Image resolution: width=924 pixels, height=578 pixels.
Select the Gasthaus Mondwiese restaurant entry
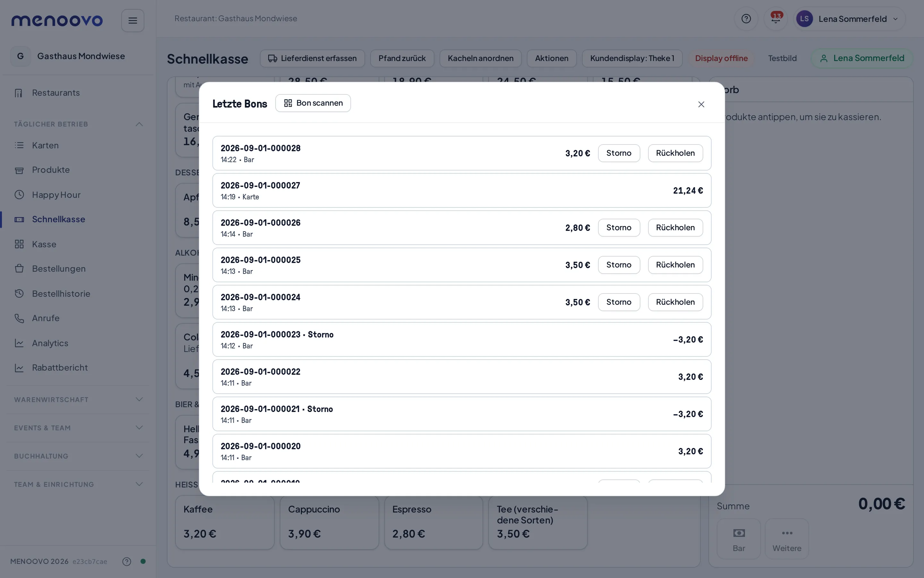(78, 56)
